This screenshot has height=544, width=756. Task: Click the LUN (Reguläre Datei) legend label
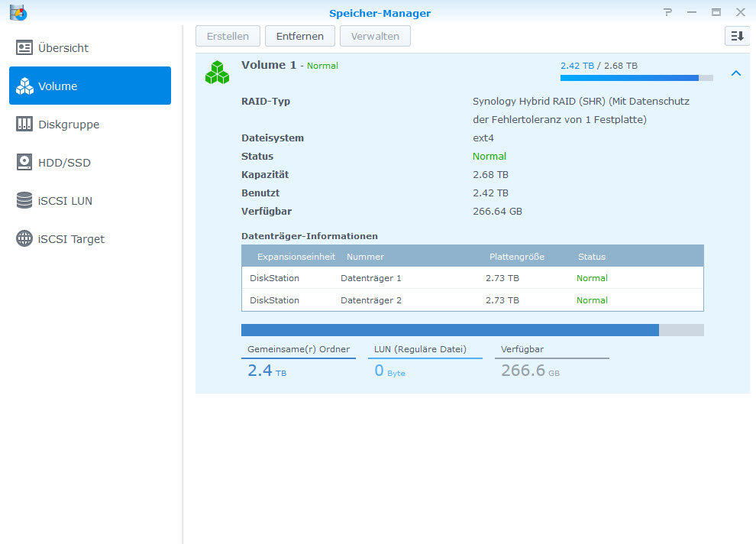(421, 349)
